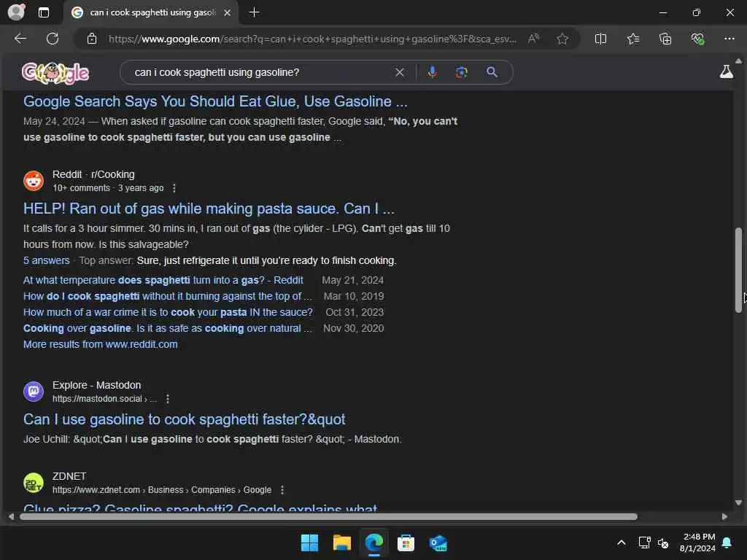
Task: Close the spaghetti gasoline search tab
Action: 228,13
